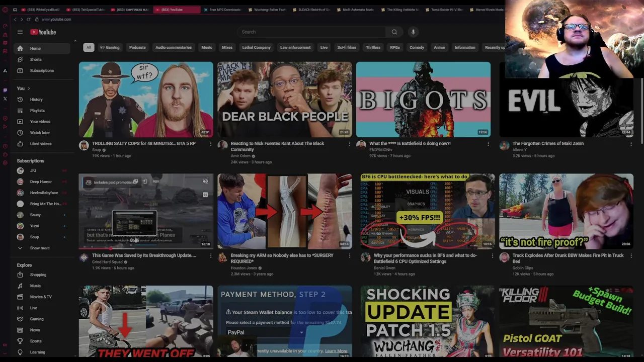Open options menu for Battlefield 6 ENDYMION video

coord(488,144)
